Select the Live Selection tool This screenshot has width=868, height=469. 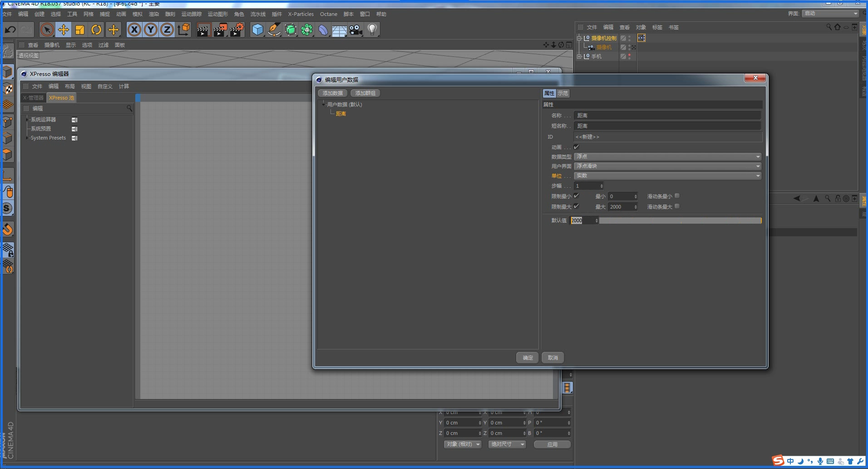click(47, 30)
